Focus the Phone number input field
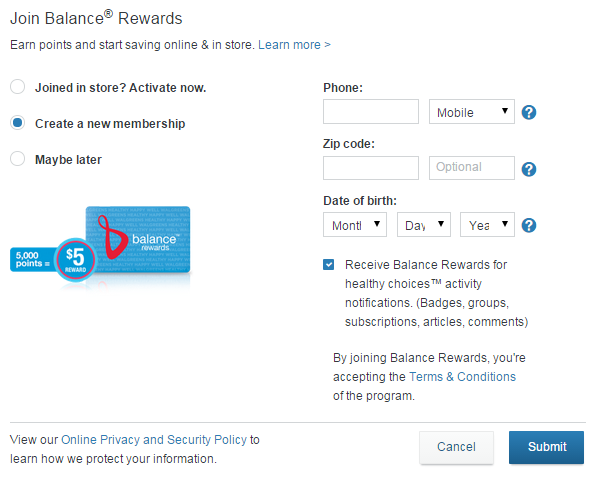This screenshot has height=478, width=599. 371,112
